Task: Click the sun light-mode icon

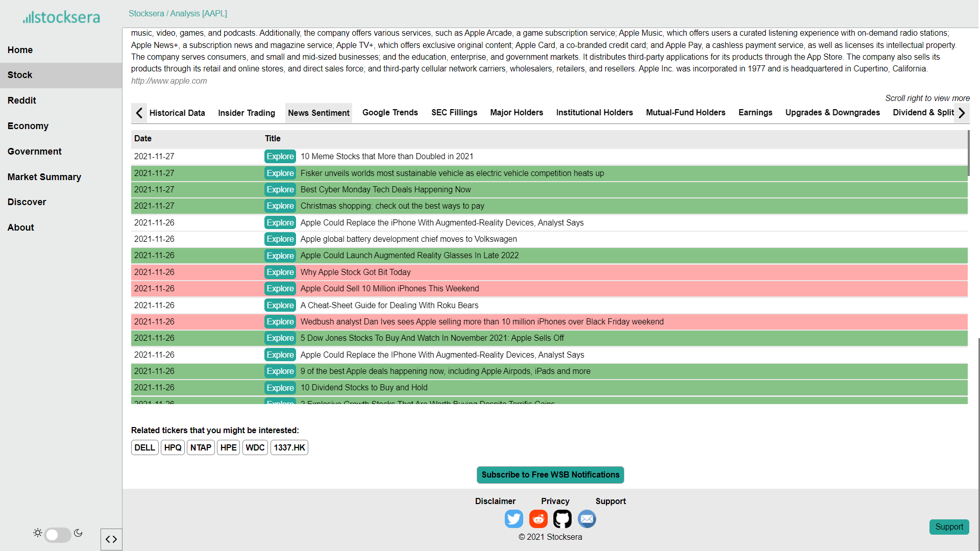Action: [38, 533]
